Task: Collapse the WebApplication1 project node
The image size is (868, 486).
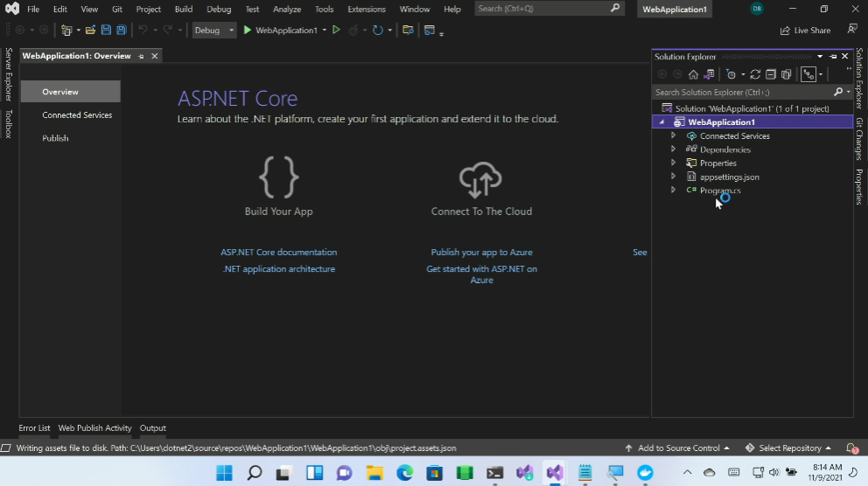Action: (x=661, y=122)
